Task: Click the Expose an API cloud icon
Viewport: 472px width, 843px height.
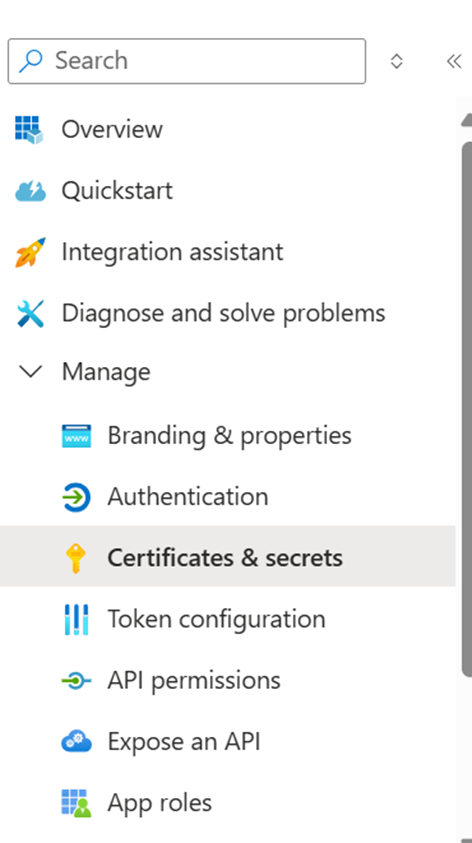Action: [x=76, y=742]
